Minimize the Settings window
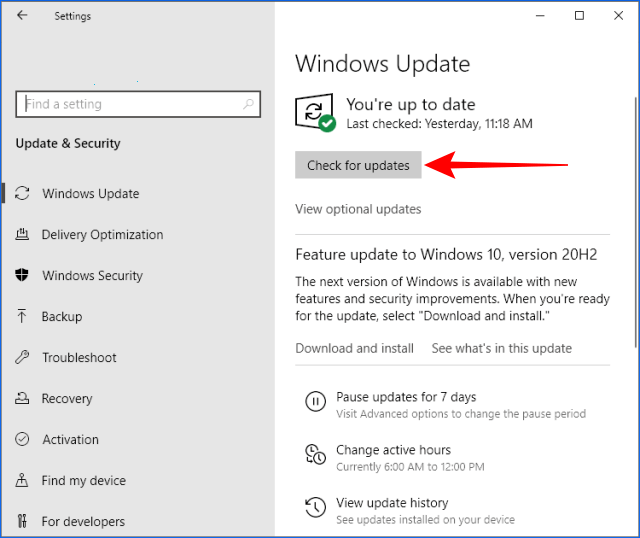 [540, 16]
